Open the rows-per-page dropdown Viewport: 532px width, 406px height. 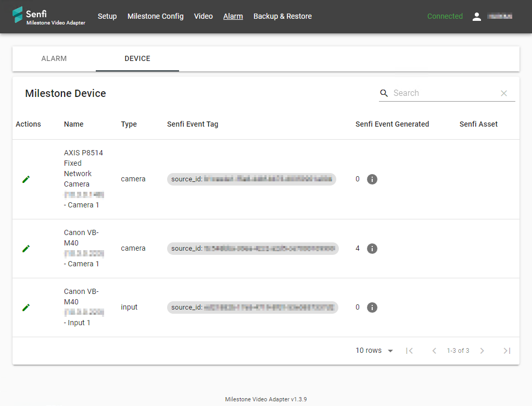pyautogui.click(x=374, y=350)
